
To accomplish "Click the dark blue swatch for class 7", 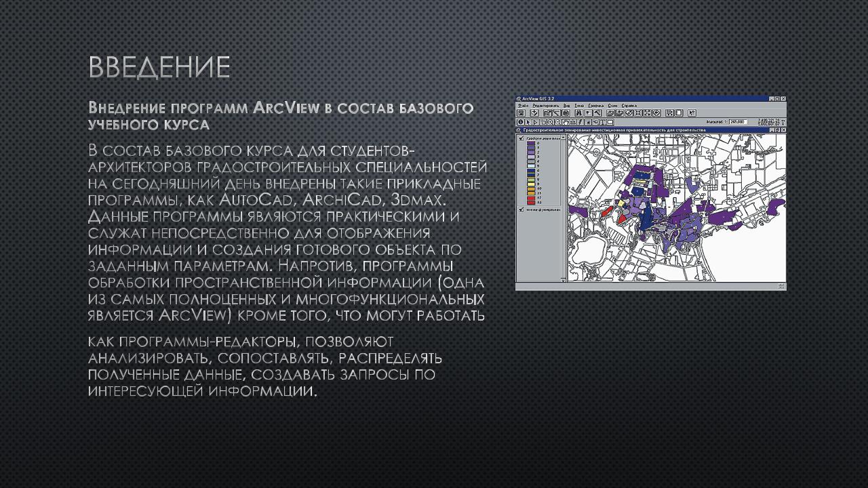I will (531, 175).
